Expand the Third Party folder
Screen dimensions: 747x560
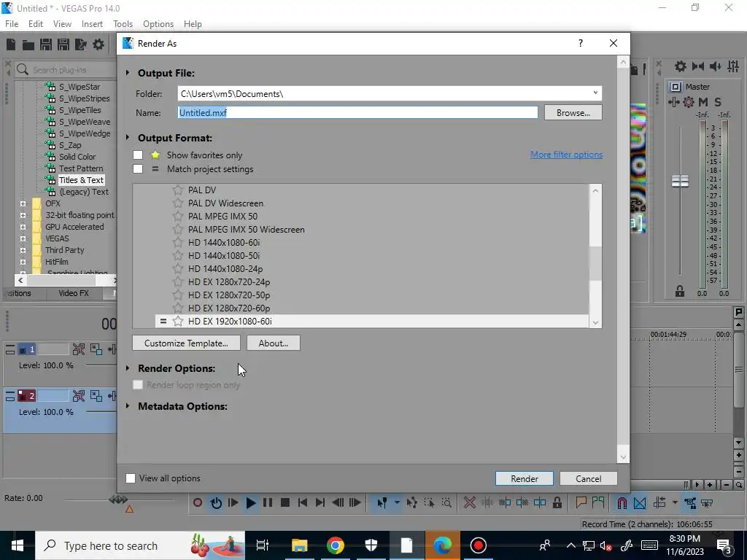(x=23, y=250)
